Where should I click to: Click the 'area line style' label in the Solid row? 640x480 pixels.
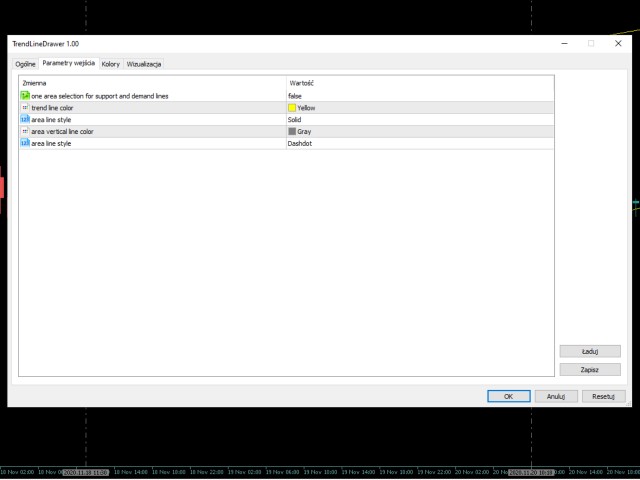[x=51, y=120]
